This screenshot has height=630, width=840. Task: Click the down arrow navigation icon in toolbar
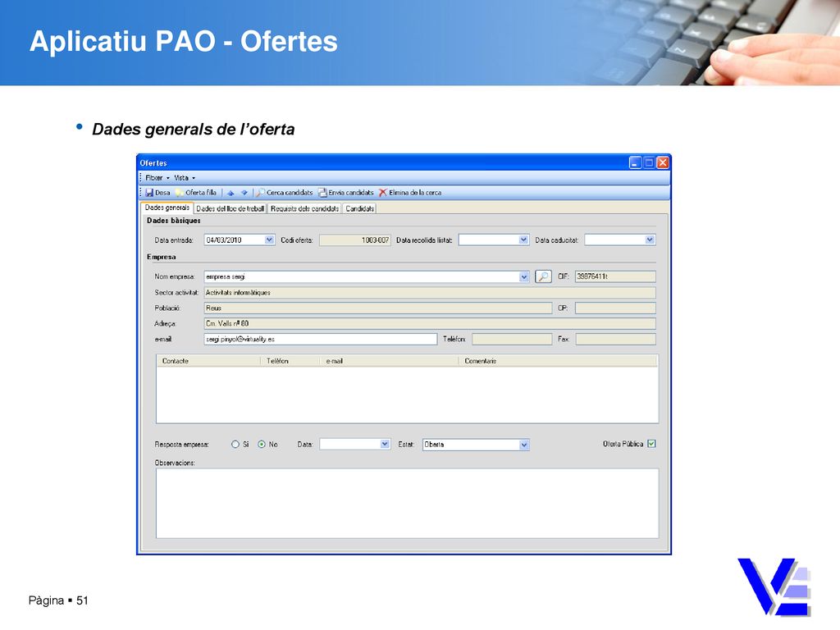click(244, 193)
